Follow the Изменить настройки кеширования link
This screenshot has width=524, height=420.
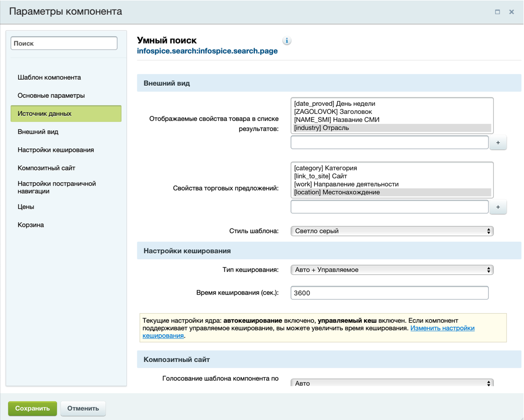point(442,328)
